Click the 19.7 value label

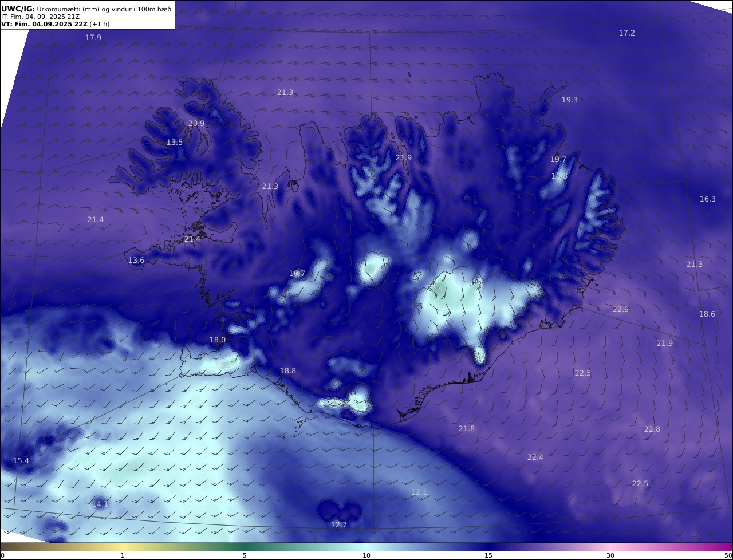(558, 160)
